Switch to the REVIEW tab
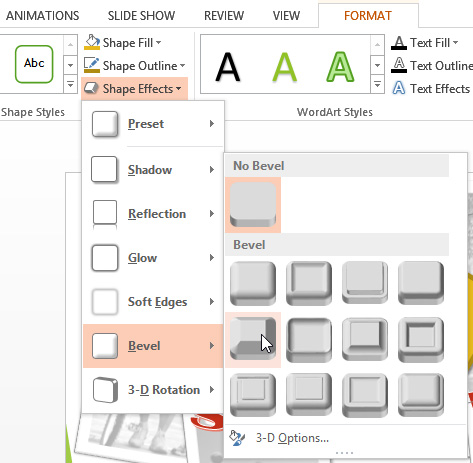473x463 pixels. (224, 16)
